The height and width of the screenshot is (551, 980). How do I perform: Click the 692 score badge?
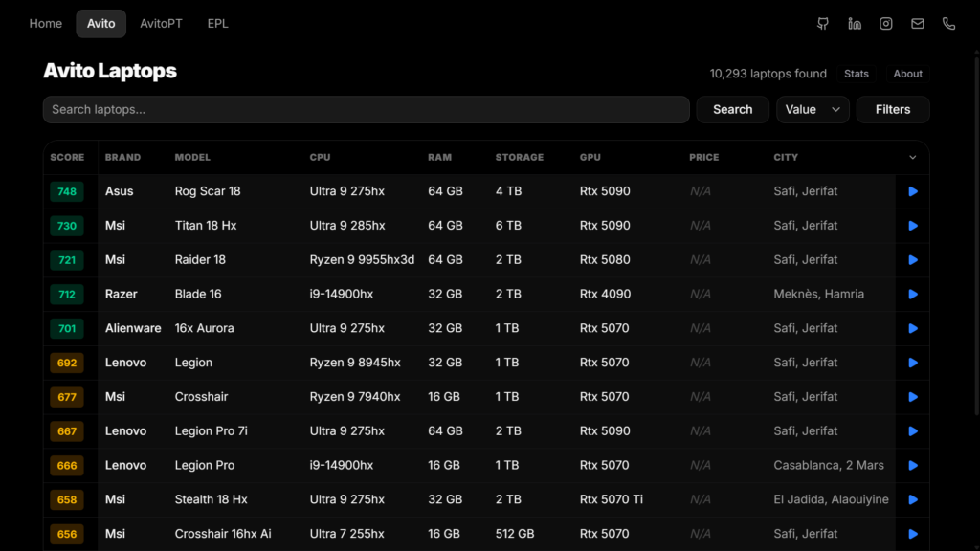click(67, 363)
